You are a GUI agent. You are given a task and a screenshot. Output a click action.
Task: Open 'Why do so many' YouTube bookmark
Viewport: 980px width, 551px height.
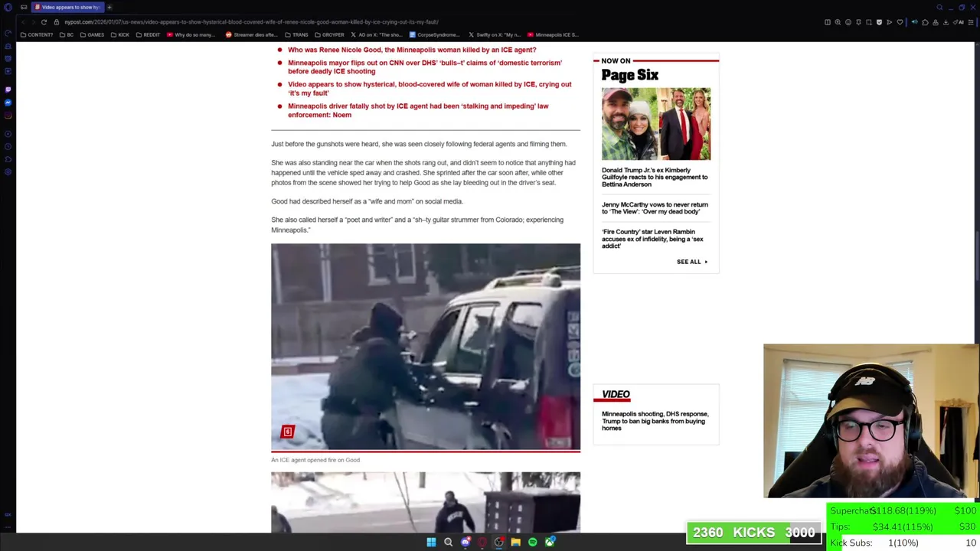[192, 34]
